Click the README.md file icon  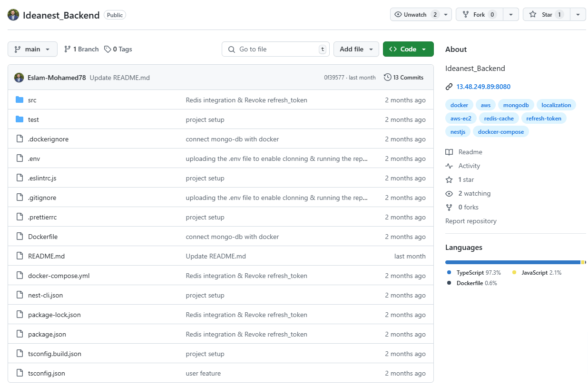tap(20, 256)
